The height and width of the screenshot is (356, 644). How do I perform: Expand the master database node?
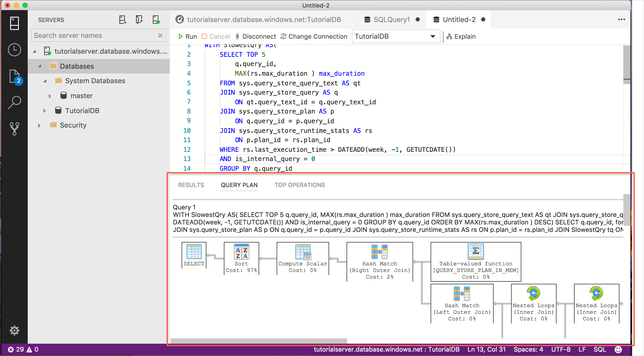(50, 96)
